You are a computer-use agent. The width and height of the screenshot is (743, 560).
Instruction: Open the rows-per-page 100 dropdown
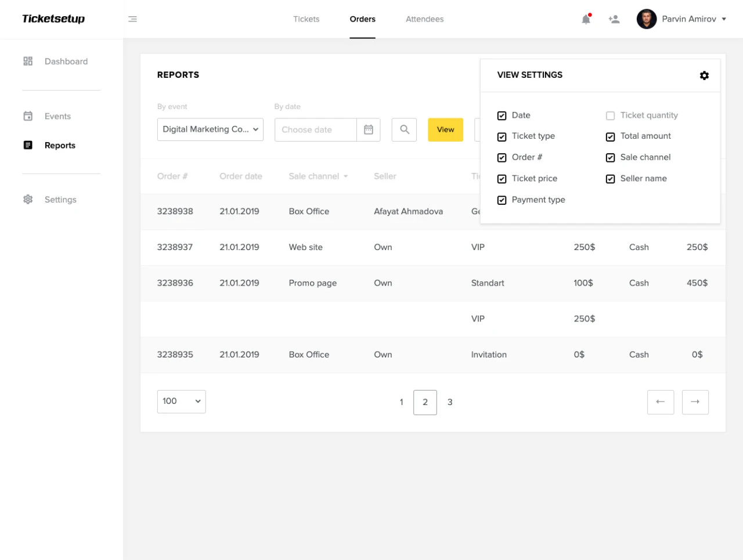click(181, 401)
